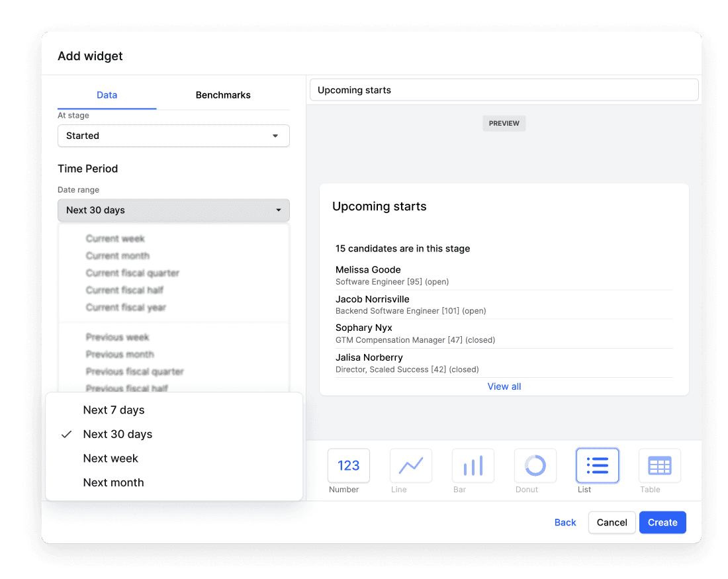This screenshot has width=728, height=579.
Task: Create the Upcoming starts widget
Action: coord(662,522)
